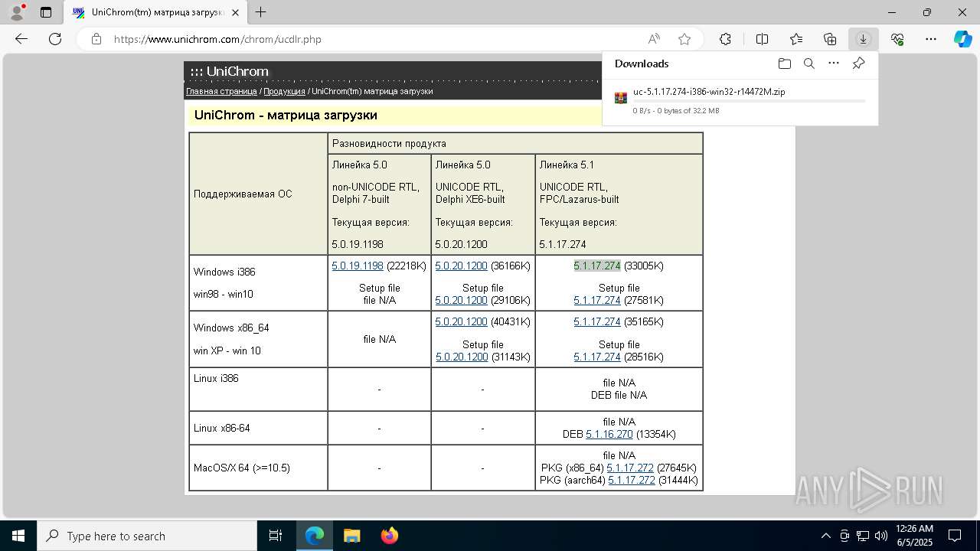This screenshot has width=980, height=551.
Task: Open File Explorer from taskbar
Action: coord(351,536)
